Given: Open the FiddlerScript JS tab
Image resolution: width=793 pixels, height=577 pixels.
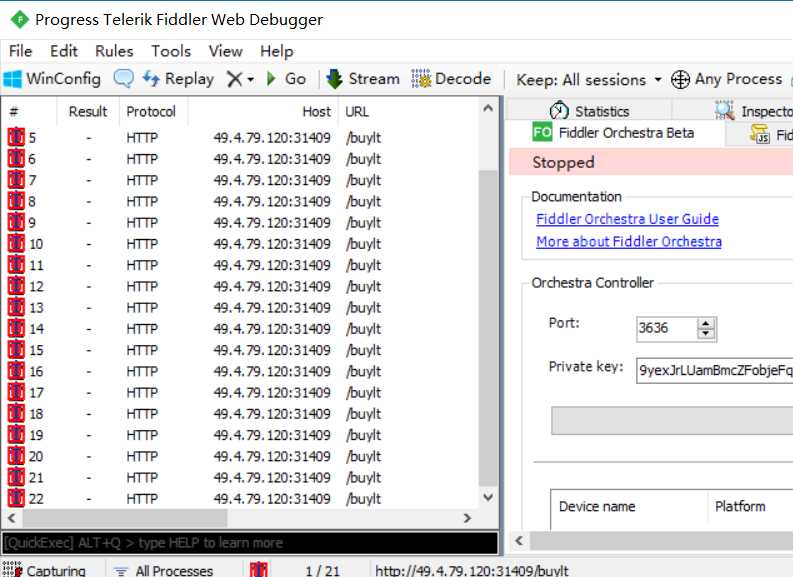Looking at the screenshot, I should [x=770, y=135].
